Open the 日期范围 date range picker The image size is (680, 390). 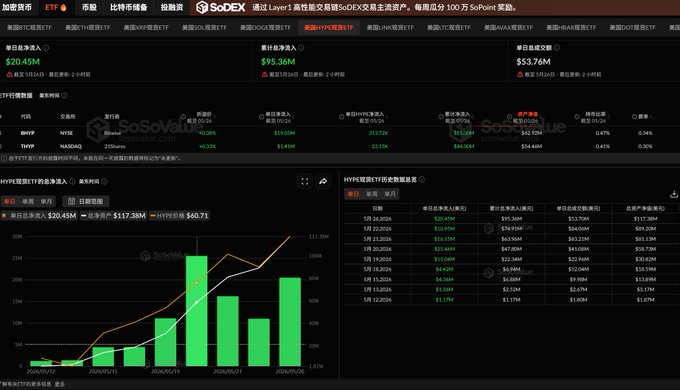[x=86, y=201]
